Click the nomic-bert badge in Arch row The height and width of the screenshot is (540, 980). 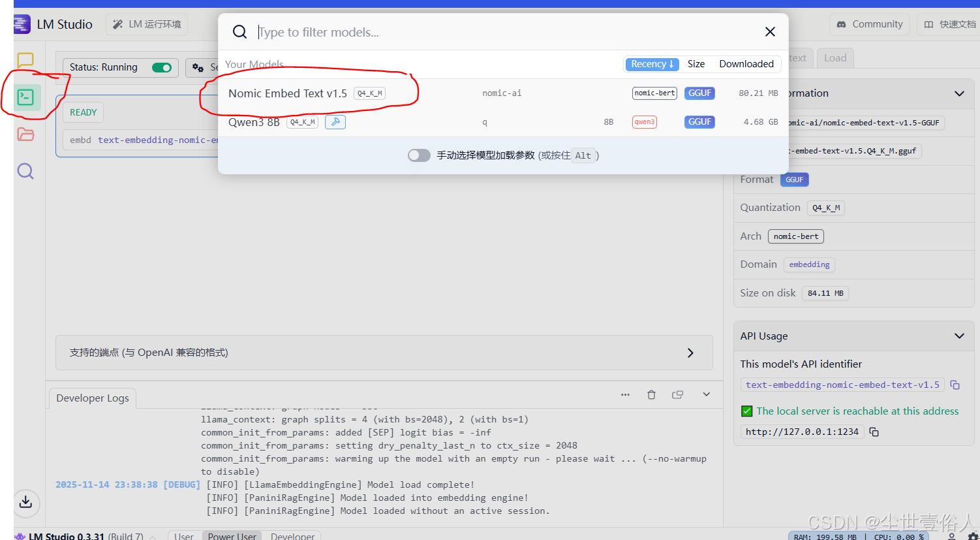[x=796, y=236]
